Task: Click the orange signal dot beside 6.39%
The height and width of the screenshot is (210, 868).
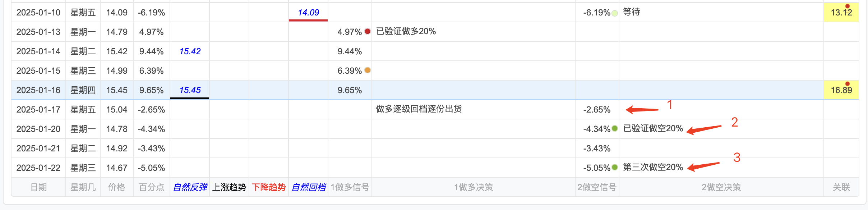Action: [367, 70]
